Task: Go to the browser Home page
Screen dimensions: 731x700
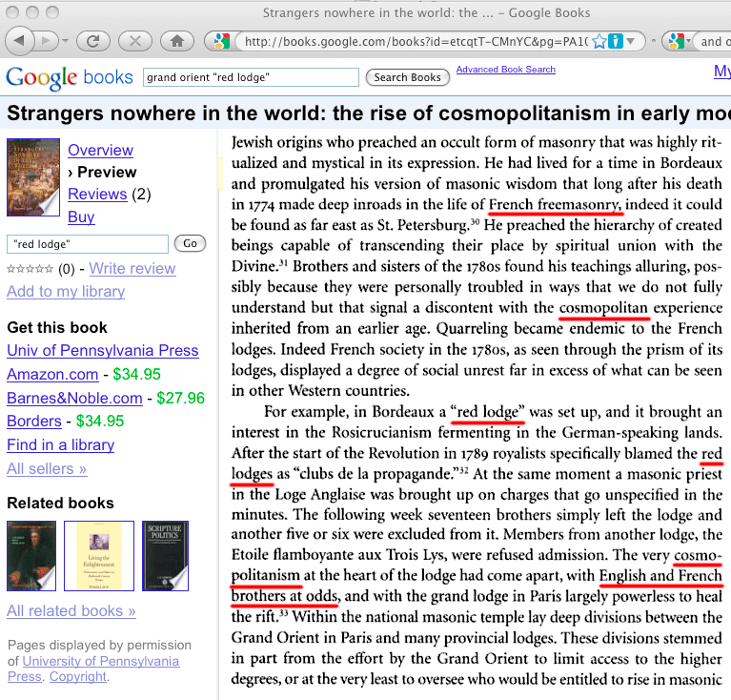Action: [176, 41]
